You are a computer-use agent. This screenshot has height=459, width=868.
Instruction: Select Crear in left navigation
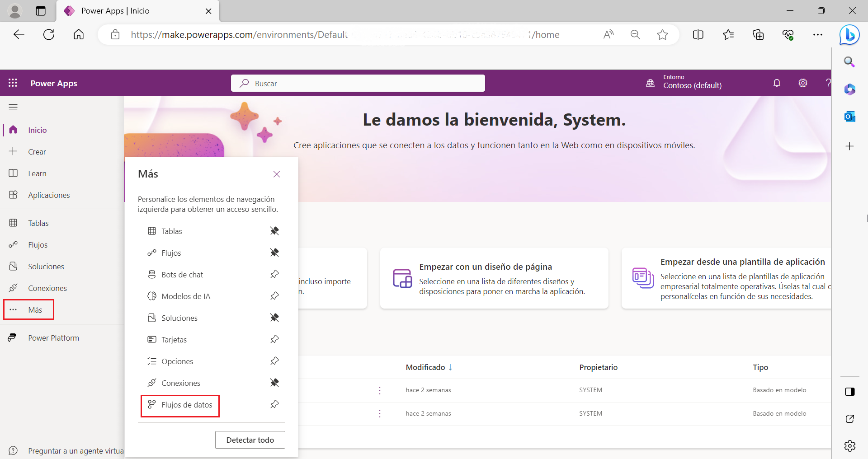click(x=37, y=151)
